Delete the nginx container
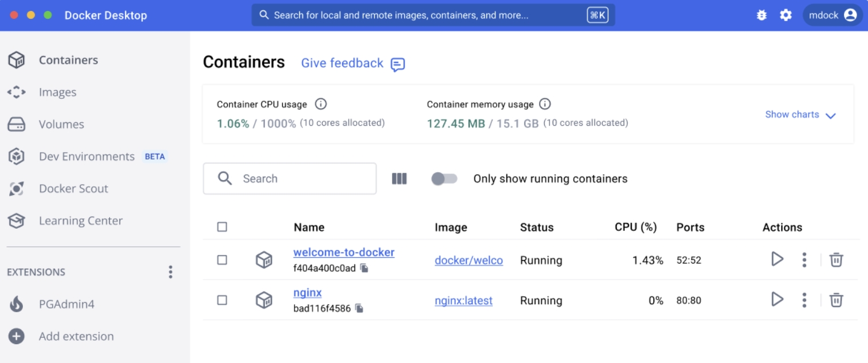The image size is (868, 363). [x=836, y=300]
